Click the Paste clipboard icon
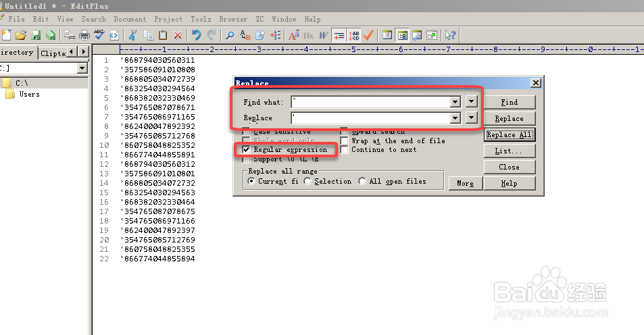Viewport: 644px width, 335px height. 163,35
